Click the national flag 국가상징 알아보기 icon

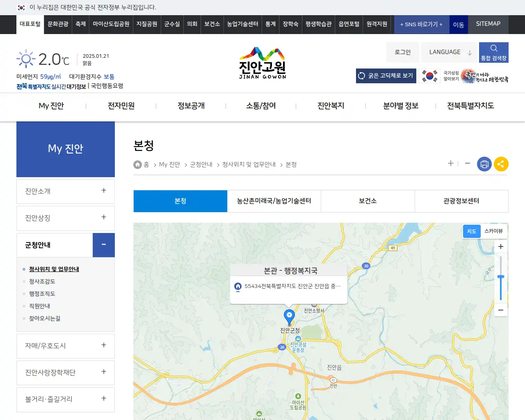pyautogui.click(x=429, y=76)
